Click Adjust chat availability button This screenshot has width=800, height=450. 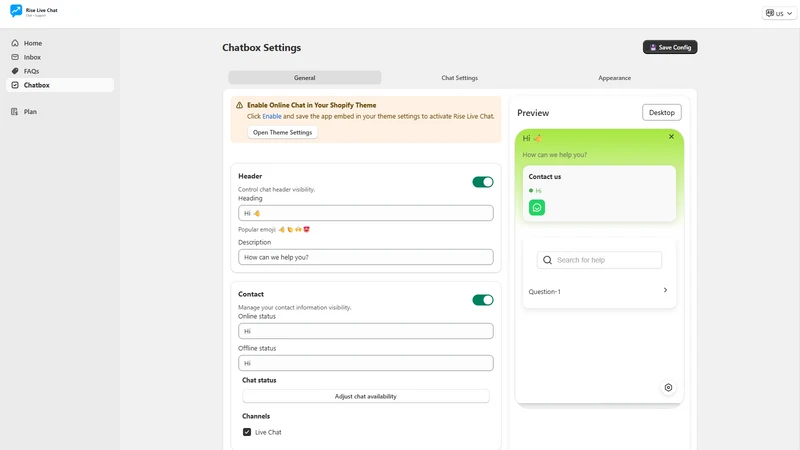click(366, 396)
